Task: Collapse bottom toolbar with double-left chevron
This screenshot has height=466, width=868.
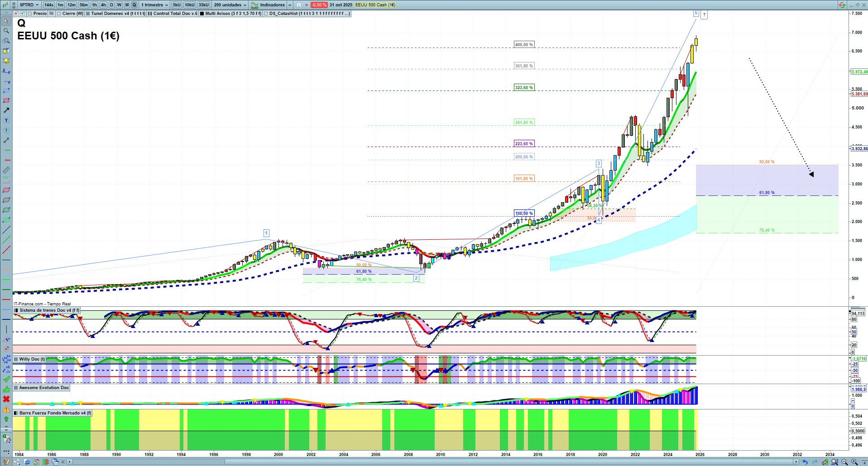Action: (64, 462)
